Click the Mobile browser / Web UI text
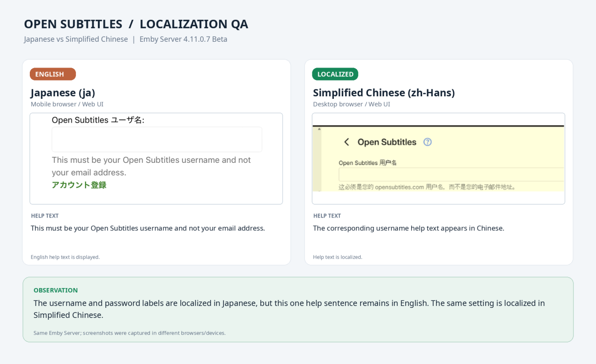The width and height of the screenshot is (596, 364). point(67,104)
